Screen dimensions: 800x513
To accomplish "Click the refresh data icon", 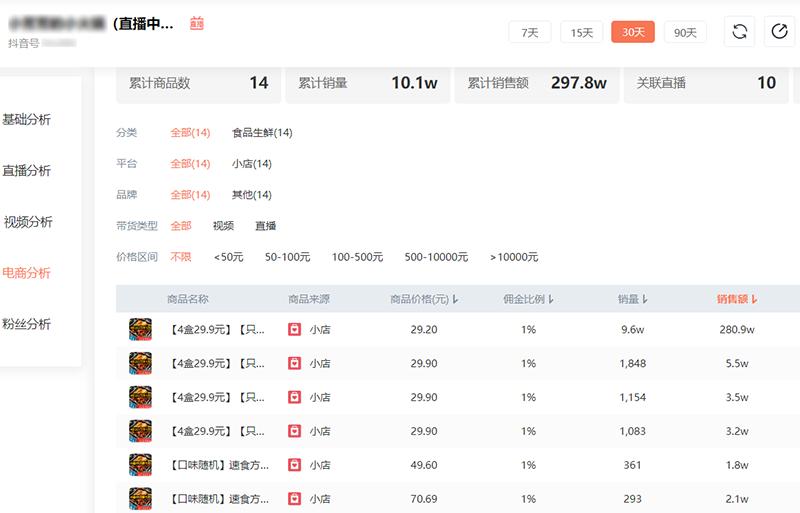I will [x=740, y=32].
